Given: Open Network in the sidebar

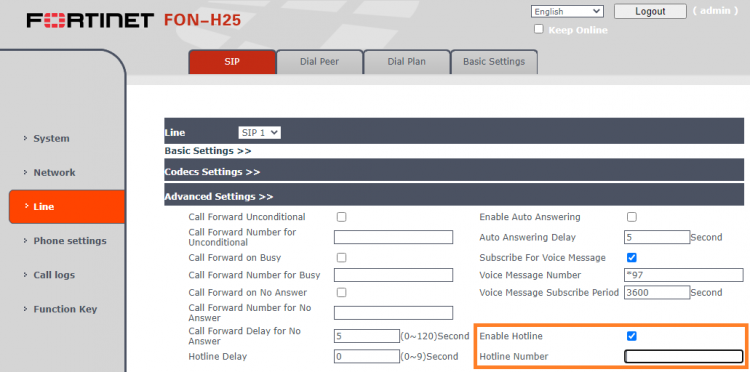Looking at the screenshot, I should tap(54, 173).
